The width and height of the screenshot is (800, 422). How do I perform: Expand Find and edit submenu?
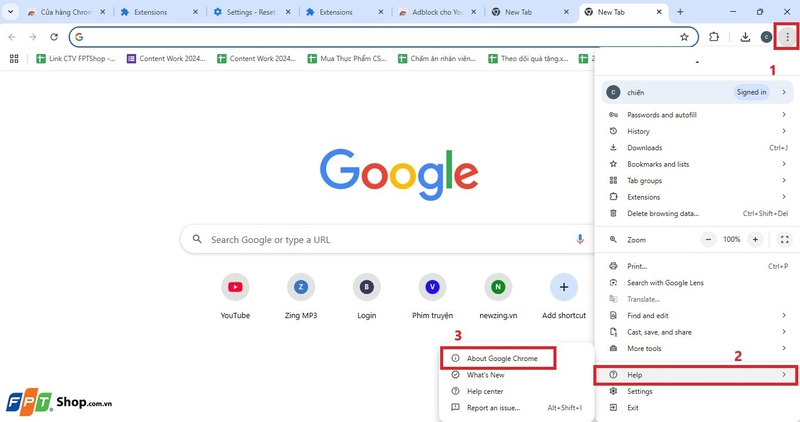pyautogui.click(x=697, y=315)
